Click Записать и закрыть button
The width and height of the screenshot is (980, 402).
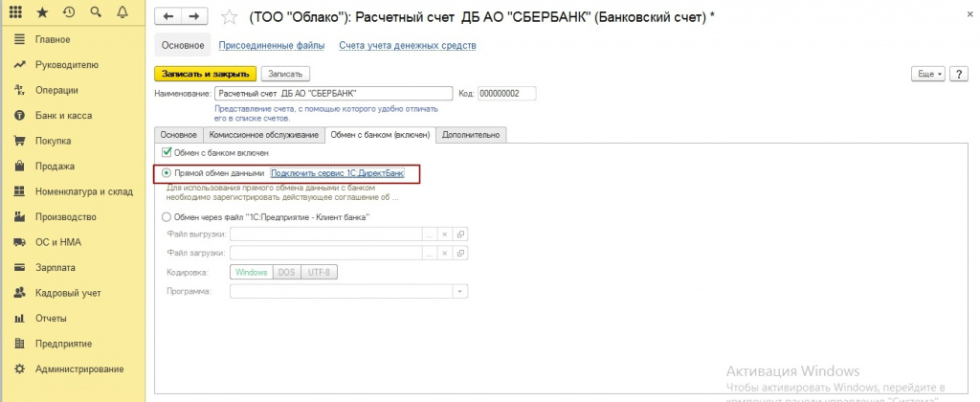tap(206, 74)
